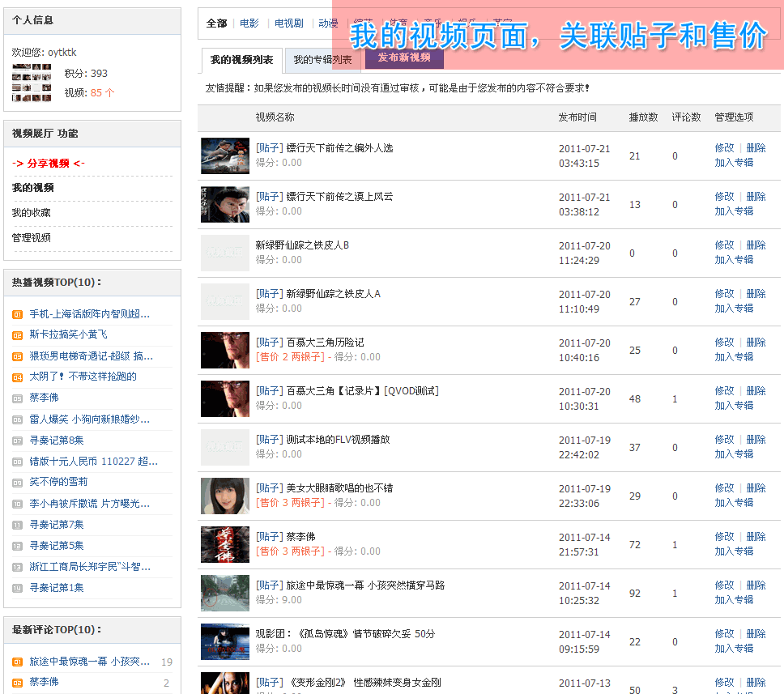Switch to the 电视剧 category
This screenshot has height=694, width=784.
click(288, 23)
